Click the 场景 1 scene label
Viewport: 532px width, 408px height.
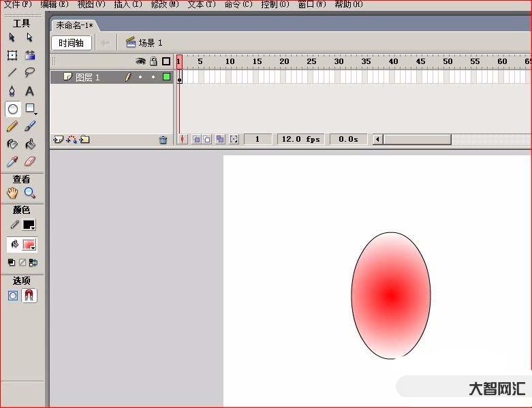(144, 43)
